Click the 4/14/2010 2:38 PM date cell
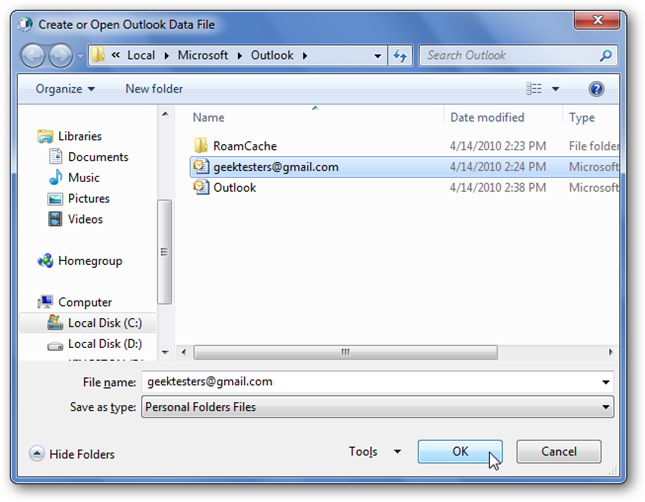 (498, 188)
